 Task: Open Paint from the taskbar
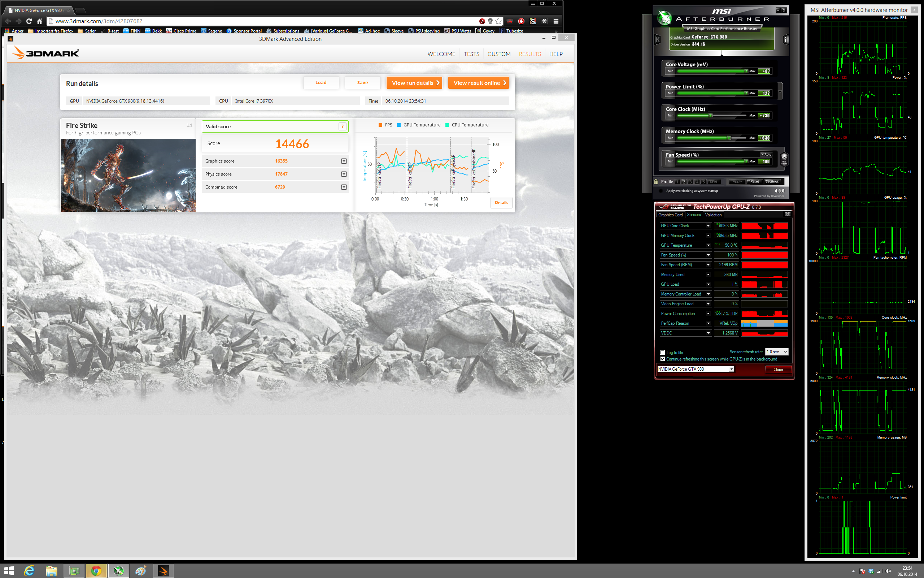coord(141,571)
